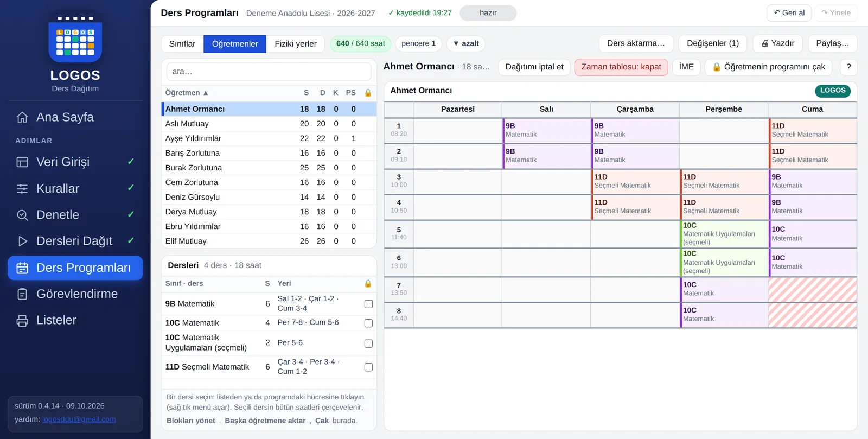Redo with the Yinele button
868x439 pixels.
pyautogui.click(x=836, y=13)
